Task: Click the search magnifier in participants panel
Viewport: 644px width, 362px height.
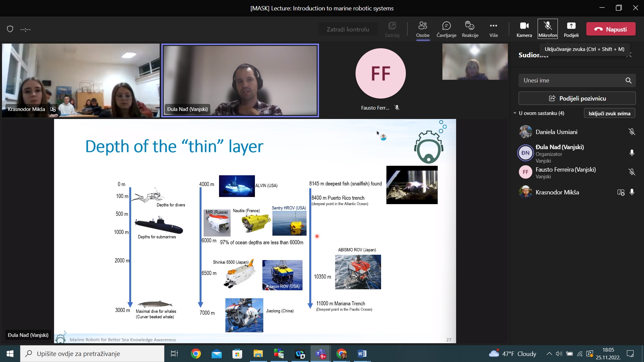Action: tap(628, 80)
